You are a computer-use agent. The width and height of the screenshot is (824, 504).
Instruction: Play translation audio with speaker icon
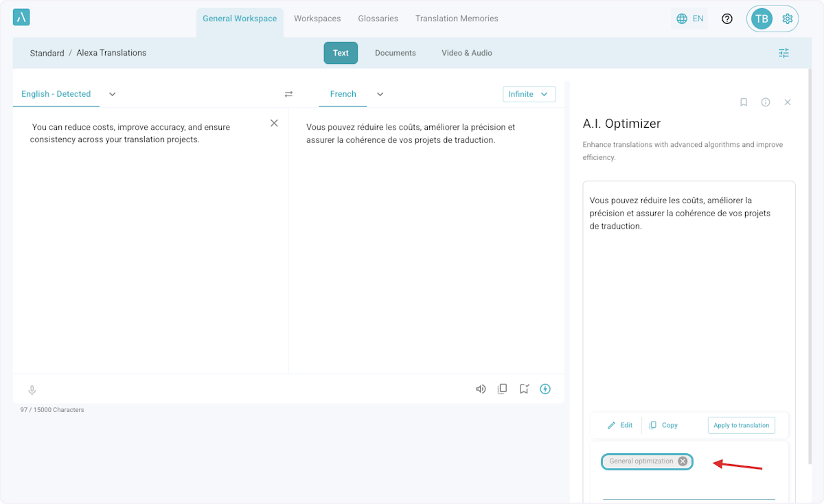[481, 389]
